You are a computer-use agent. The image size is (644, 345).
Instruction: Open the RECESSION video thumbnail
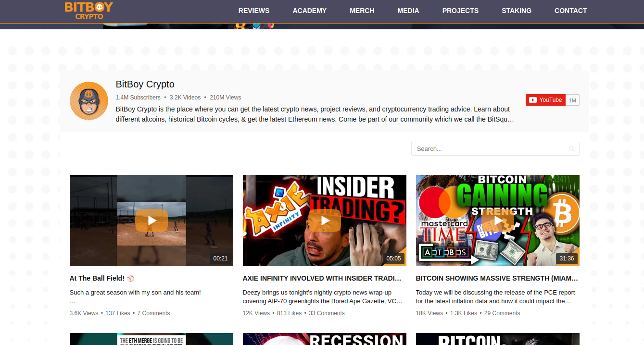click(325, 339)
